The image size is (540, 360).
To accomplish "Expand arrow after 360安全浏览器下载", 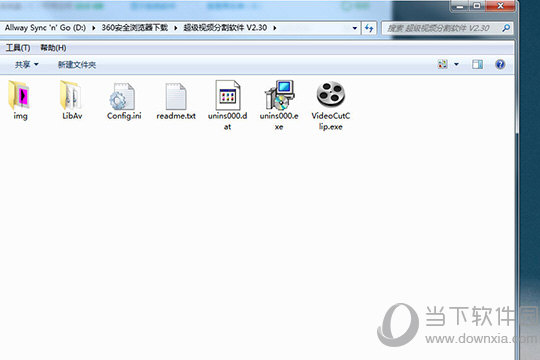I will (175, 28).
